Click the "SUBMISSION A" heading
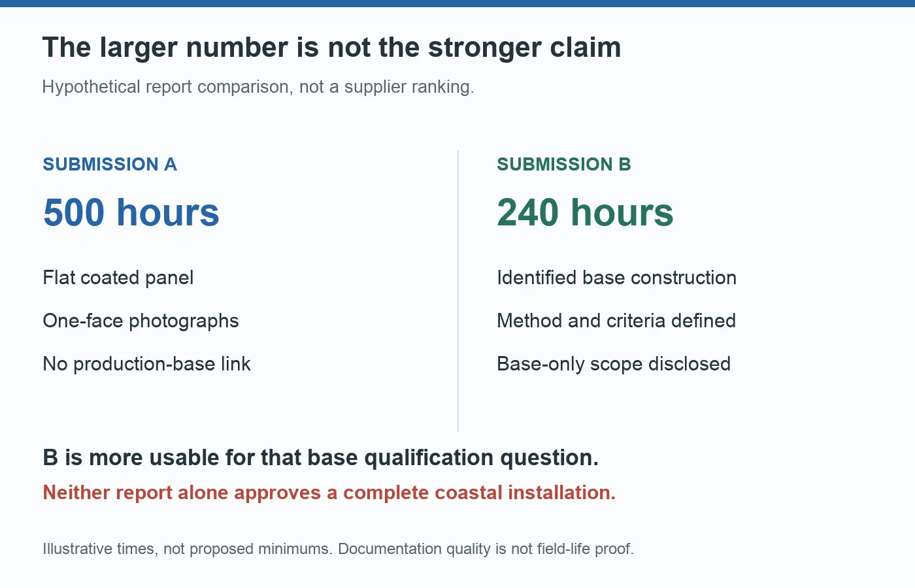915x588 pixels. (x=110, y=164)
